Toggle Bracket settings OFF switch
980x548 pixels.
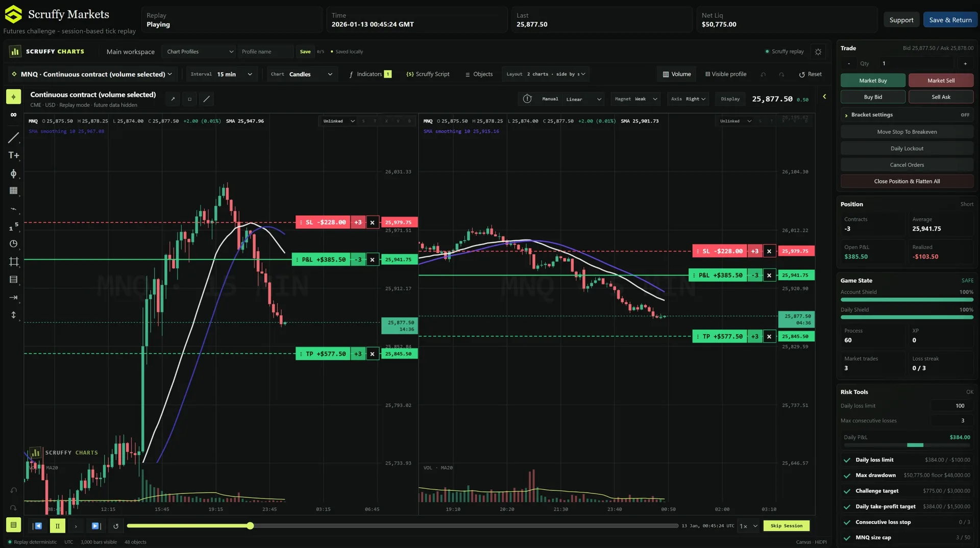click(x=965, y=115)
